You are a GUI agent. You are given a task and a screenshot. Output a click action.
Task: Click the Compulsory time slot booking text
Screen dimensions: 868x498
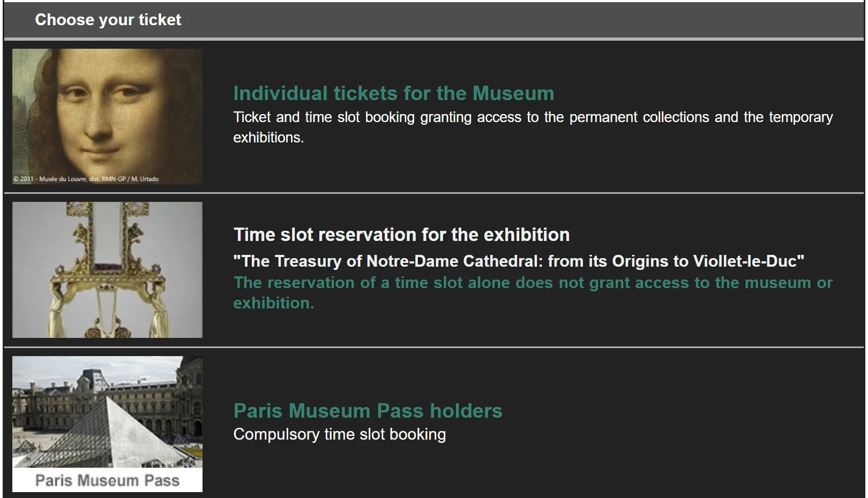click(339, 434)
